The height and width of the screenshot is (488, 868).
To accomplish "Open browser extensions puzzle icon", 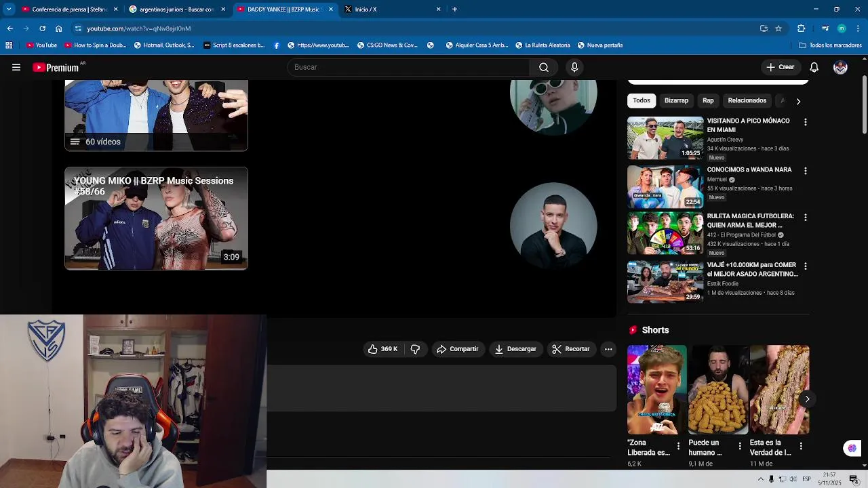I will 801,28.
